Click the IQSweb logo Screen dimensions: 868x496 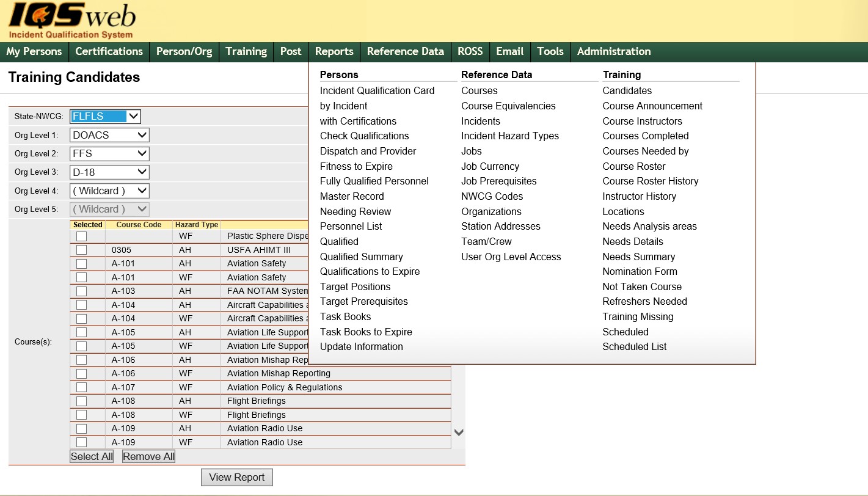(x=72, y=21)
